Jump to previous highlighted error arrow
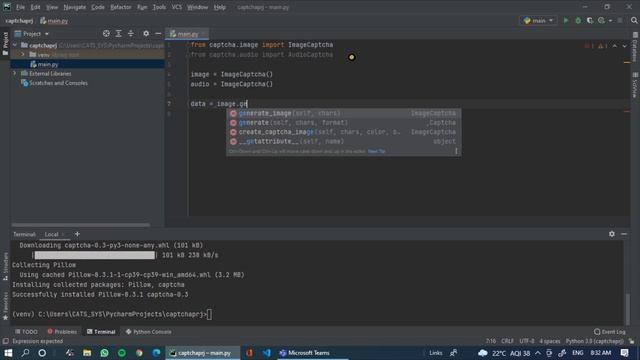This screenshot has height=360, width=640. [615, 46]
